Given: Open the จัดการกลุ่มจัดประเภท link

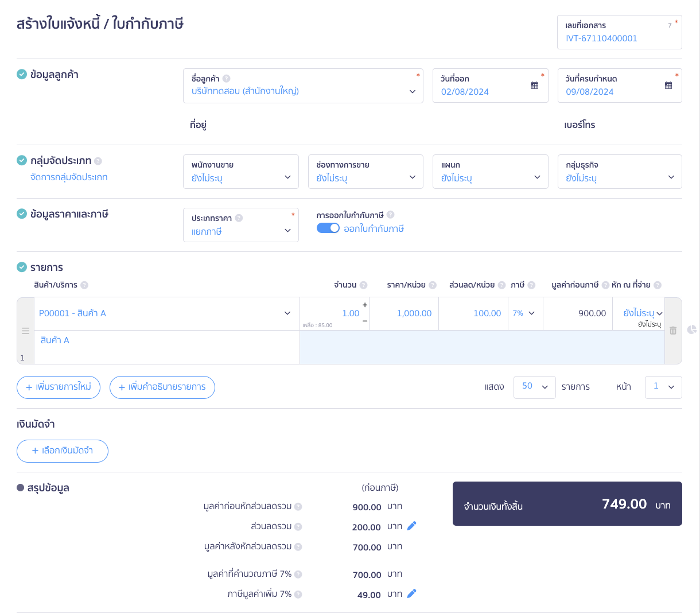Looking at the screenshot, I should pyautogui.click(x=69, y=177).
